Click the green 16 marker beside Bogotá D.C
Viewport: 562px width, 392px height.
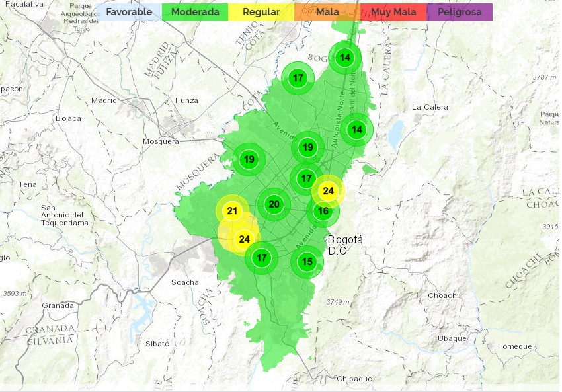[322, 210]
